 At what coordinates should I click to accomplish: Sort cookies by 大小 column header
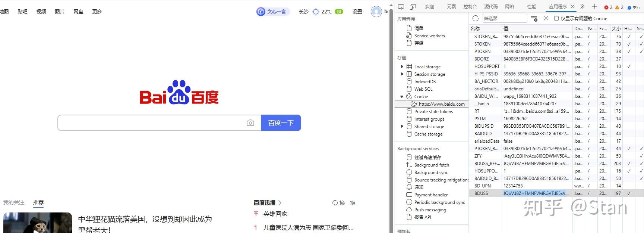pyautogui.click(x=616, y=28)
